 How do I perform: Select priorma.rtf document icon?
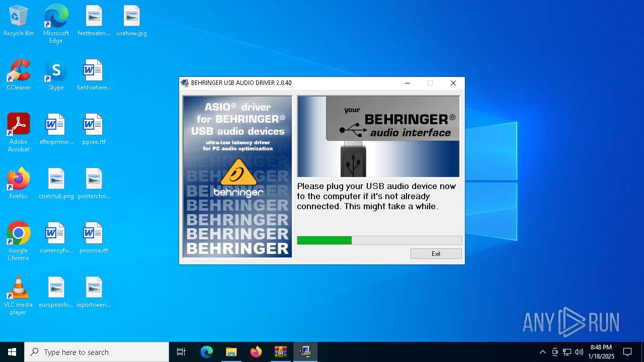(94, 238)
